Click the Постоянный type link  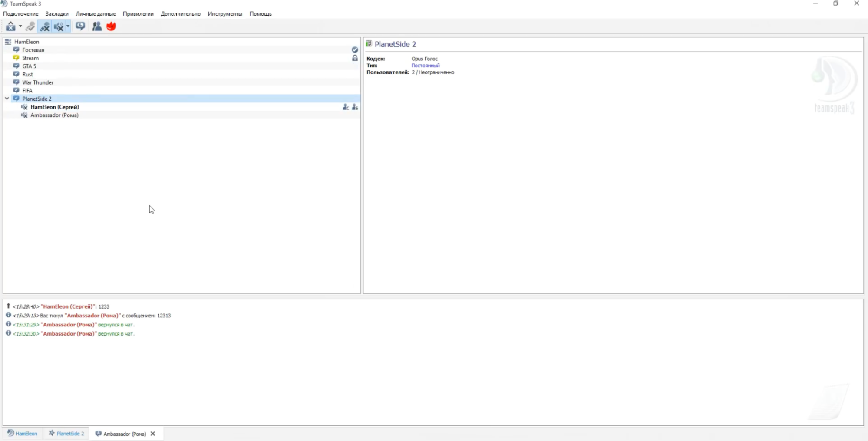click(426, 66)
